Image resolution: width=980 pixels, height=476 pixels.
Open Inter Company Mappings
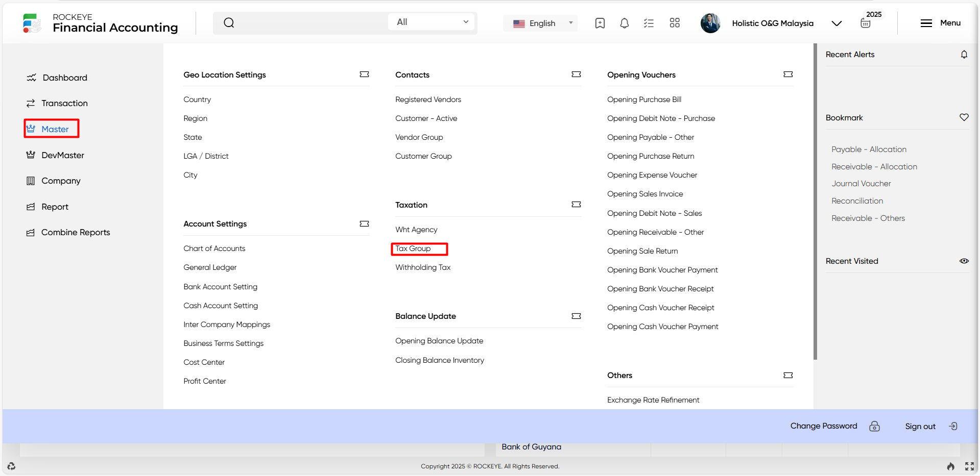point(227,324)
